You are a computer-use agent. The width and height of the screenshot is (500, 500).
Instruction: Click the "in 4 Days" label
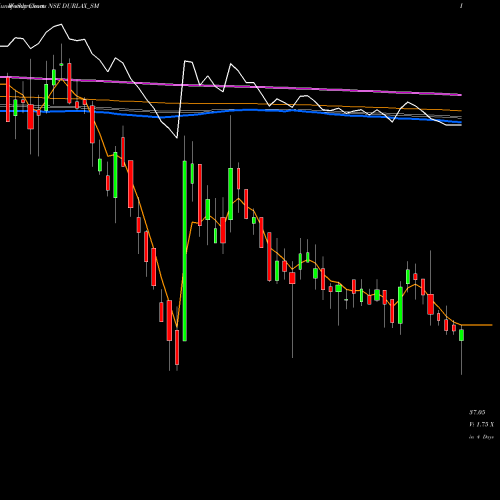(x=481, y=437)
